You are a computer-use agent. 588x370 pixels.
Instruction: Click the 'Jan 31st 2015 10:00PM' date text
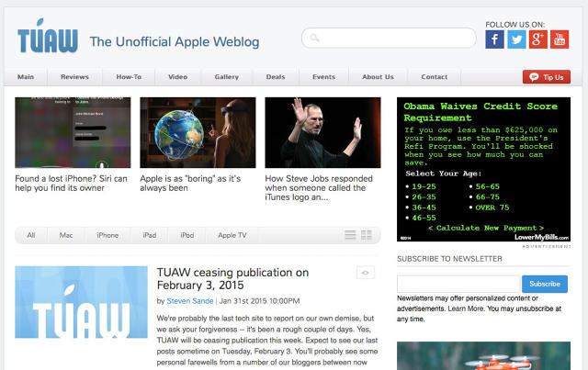click(259, 300)
